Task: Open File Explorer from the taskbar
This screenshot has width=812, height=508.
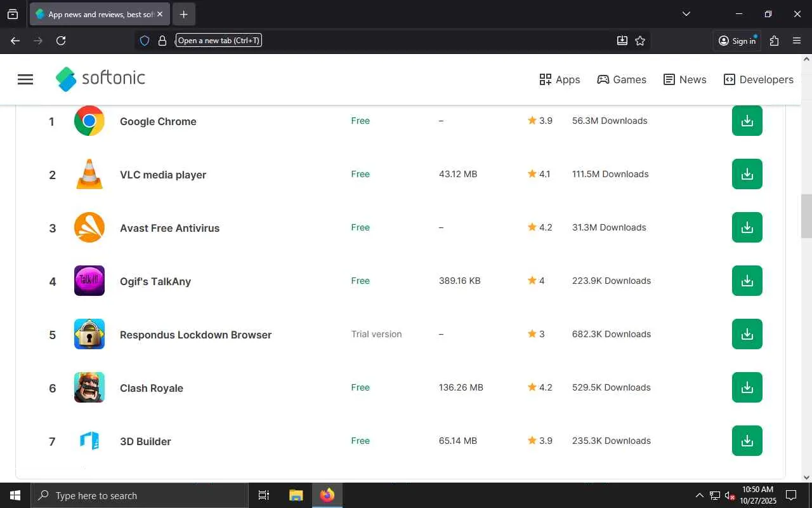Action: point(296,495)
